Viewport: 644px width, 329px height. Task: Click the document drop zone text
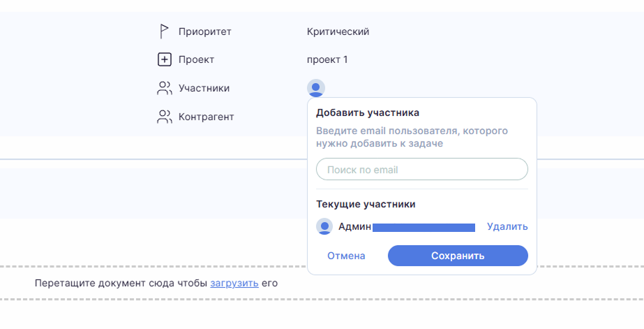(x=121, y=284)
